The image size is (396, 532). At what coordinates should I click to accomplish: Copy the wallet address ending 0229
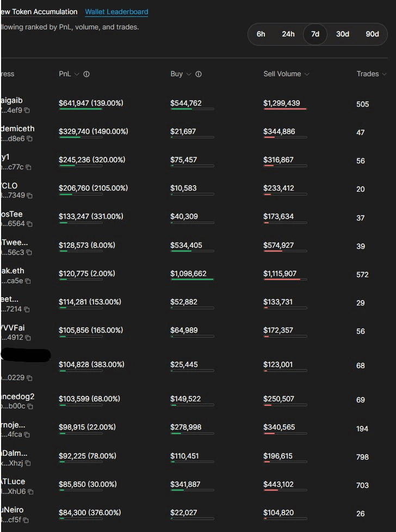(29, 378)
